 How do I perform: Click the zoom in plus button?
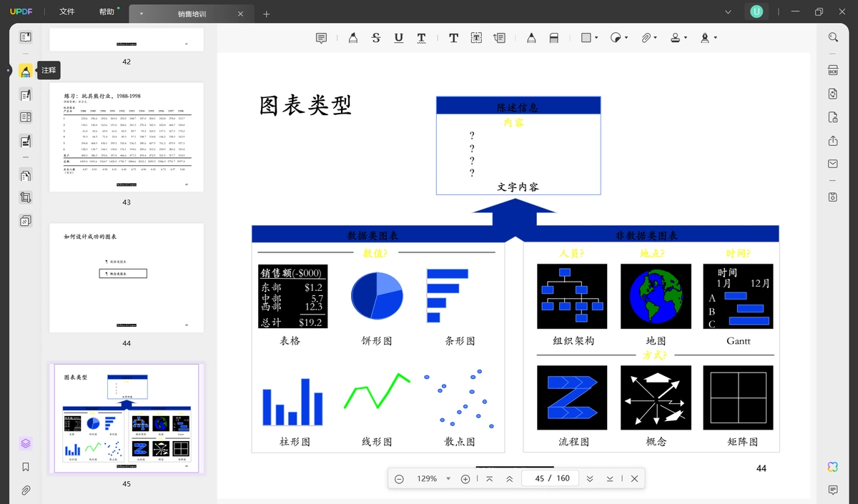[x=465, y=479]
